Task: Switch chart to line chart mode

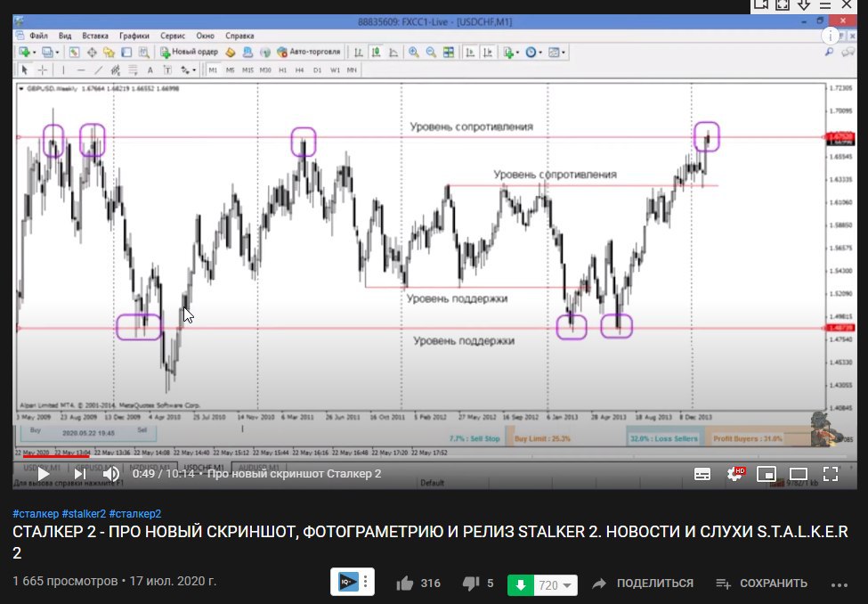Action: coord(393,52)
